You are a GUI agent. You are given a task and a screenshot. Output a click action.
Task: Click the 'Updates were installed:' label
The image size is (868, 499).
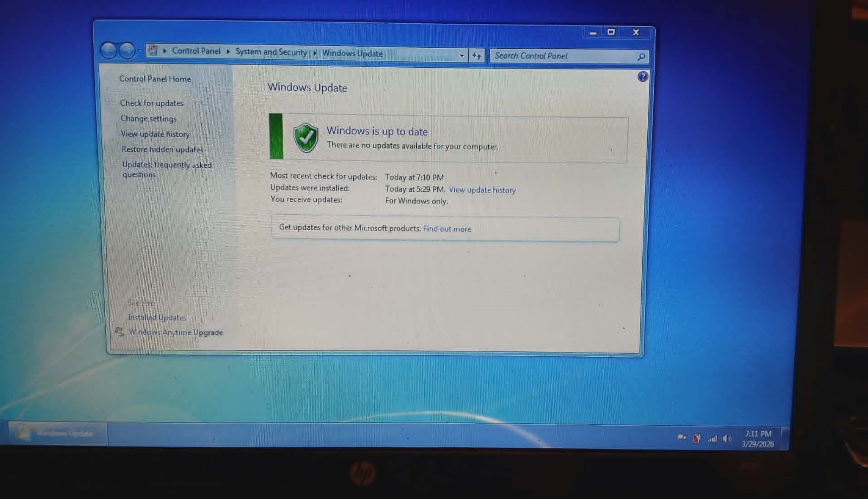point(310,188)
